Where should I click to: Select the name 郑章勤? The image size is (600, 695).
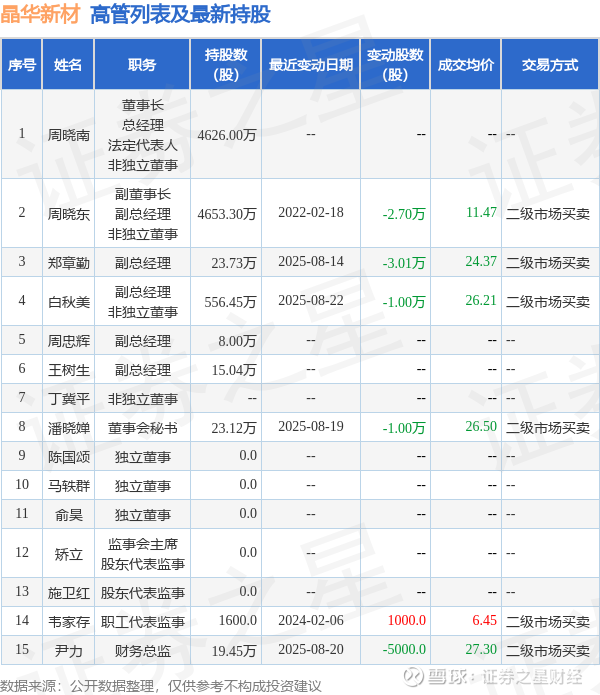click(69, 263)
